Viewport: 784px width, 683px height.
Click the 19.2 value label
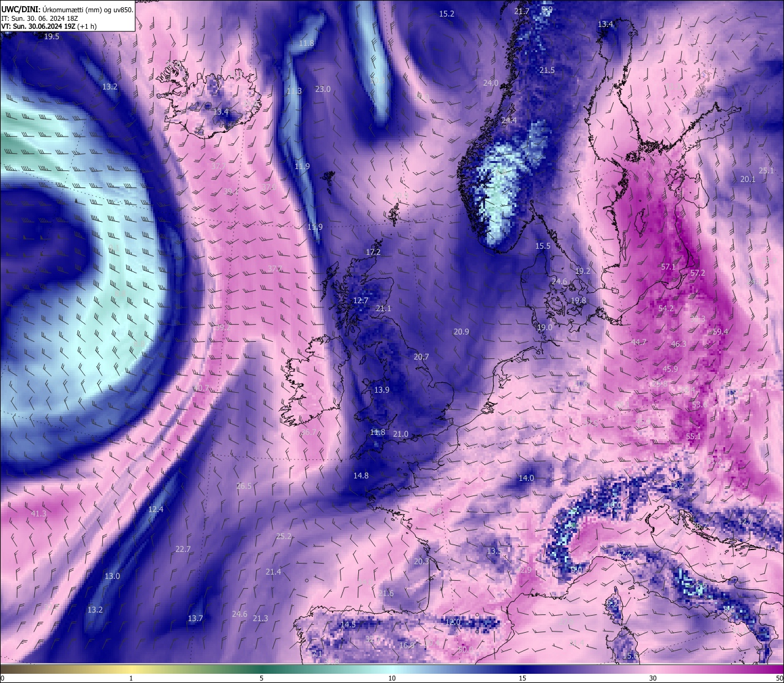[582, 271]
